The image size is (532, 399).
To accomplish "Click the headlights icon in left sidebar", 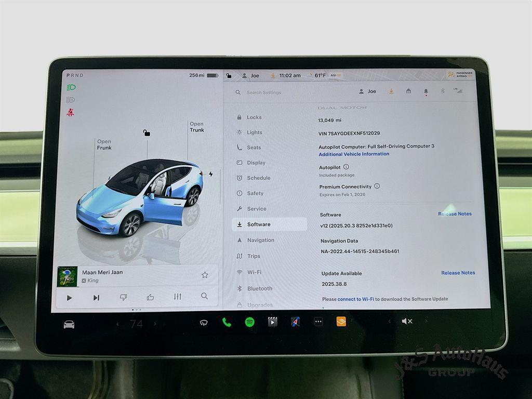I will 71,87.
